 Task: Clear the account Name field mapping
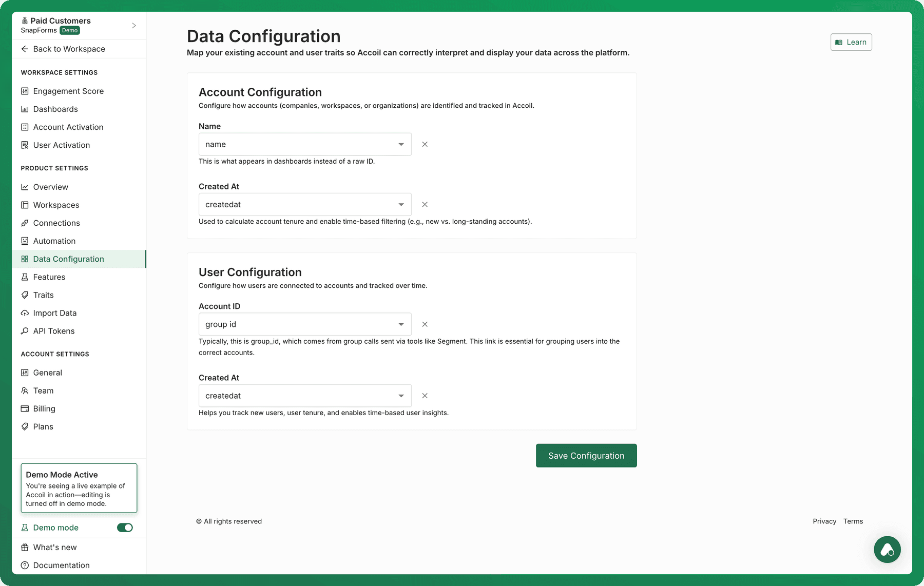pos(425,144)
